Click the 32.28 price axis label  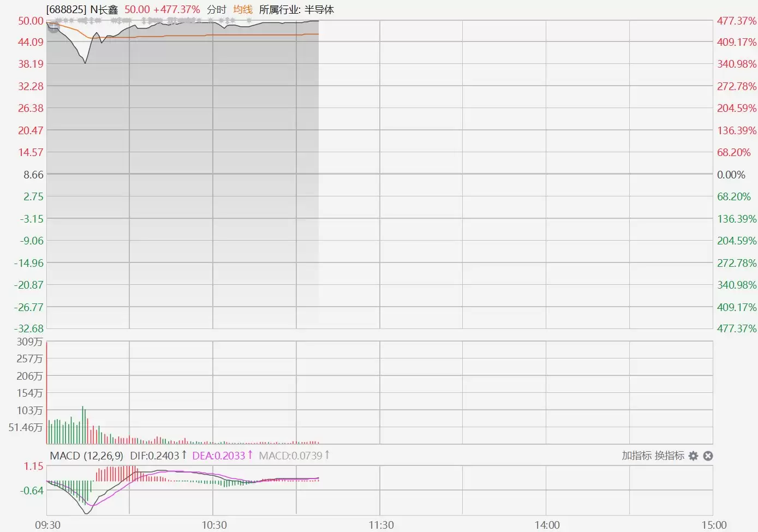[31, 86]
